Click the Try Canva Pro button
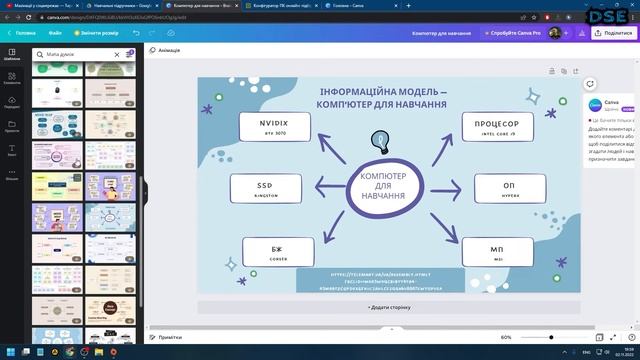The width and height of the screenshot is (640, 360). pyautogui.click(x=513, y=33)
